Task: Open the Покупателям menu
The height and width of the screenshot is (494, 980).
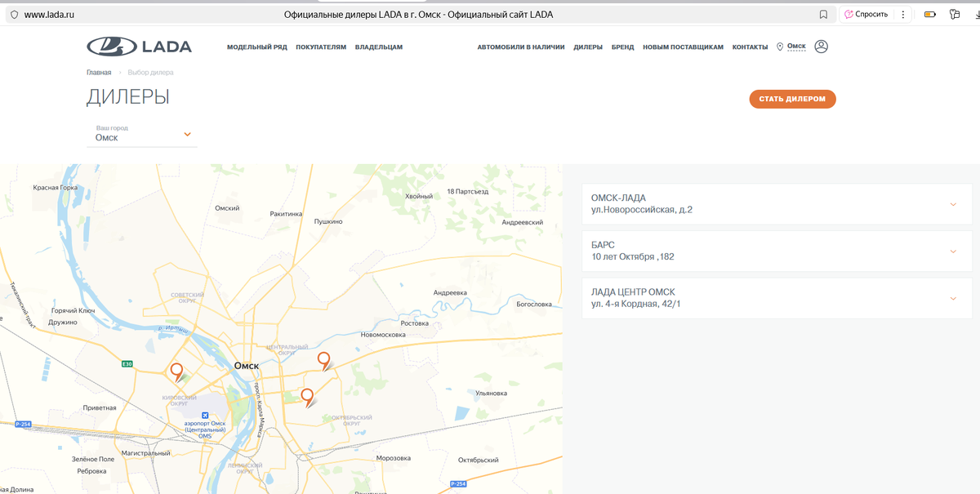Action: (x=321, y=47)
